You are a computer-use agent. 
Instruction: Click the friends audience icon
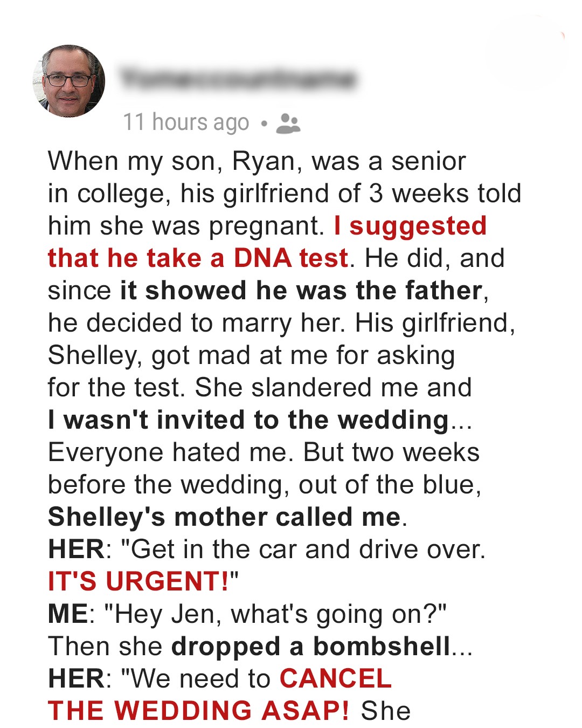288,123
